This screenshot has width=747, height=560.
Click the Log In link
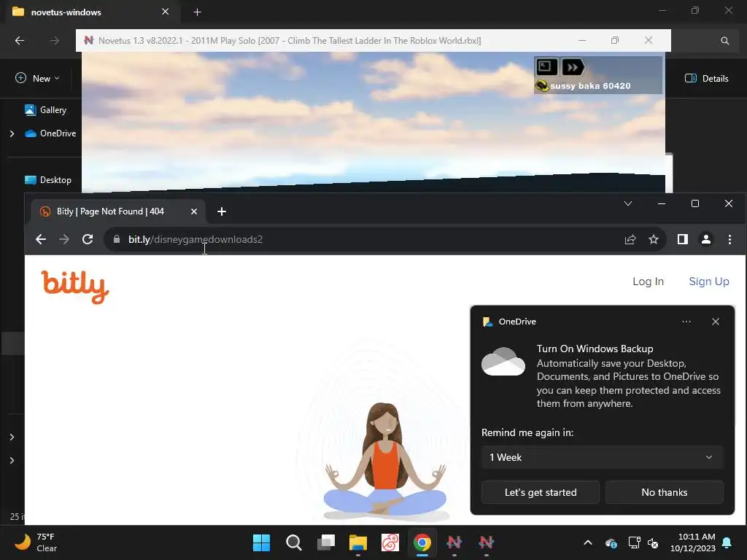point(648,281)
